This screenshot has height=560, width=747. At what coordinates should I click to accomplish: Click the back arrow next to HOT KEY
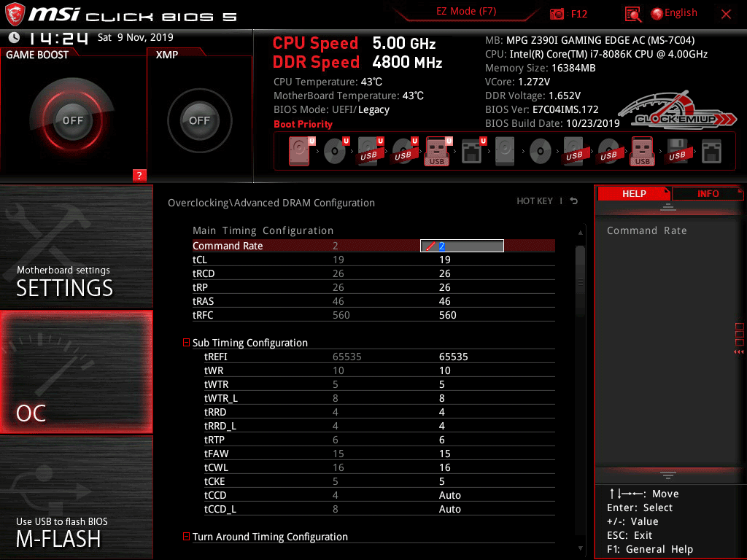coord(574,201)
